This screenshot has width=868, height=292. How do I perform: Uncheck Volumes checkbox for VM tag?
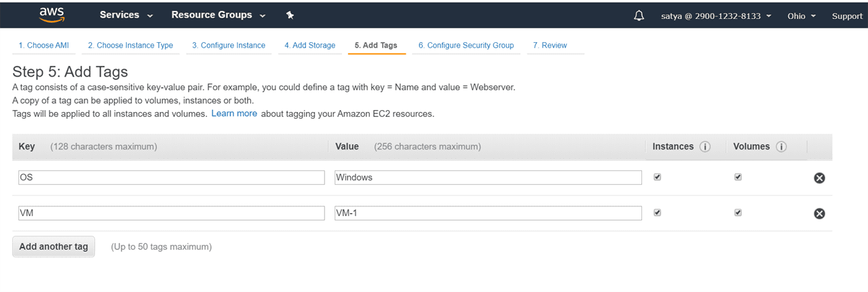click(738, 213)
